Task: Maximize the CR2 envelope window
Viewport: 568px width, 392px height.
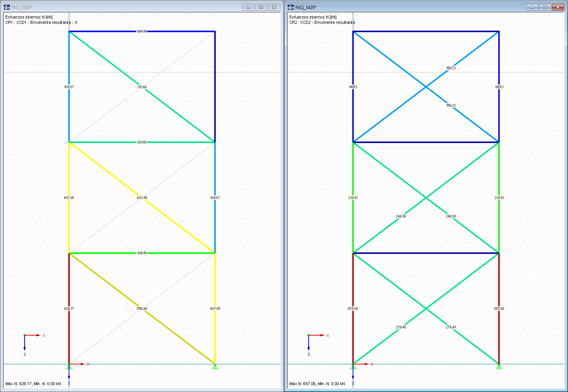Action: tap(545, 7)
